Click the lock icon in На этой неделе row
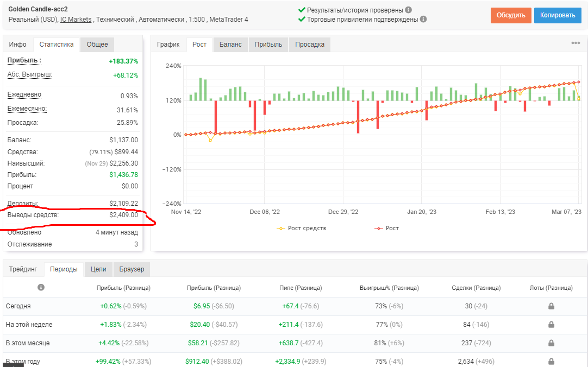Viewport: 588px width, 367px height. 551,324
